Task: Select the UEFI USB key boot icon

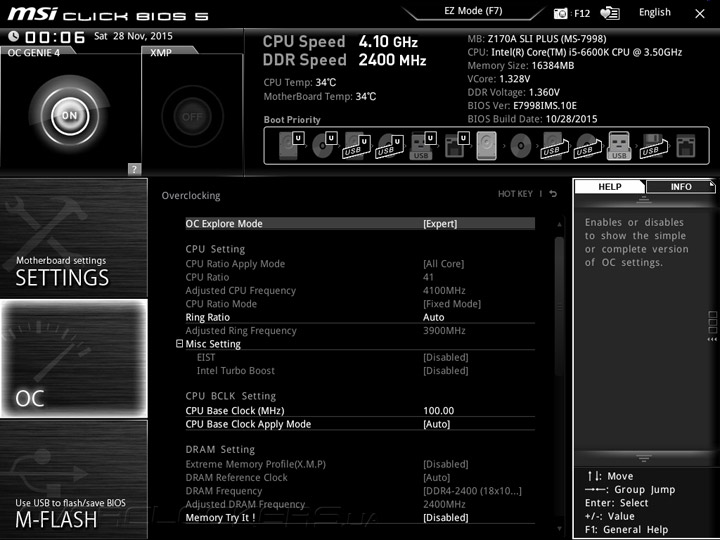Action: 422,146
